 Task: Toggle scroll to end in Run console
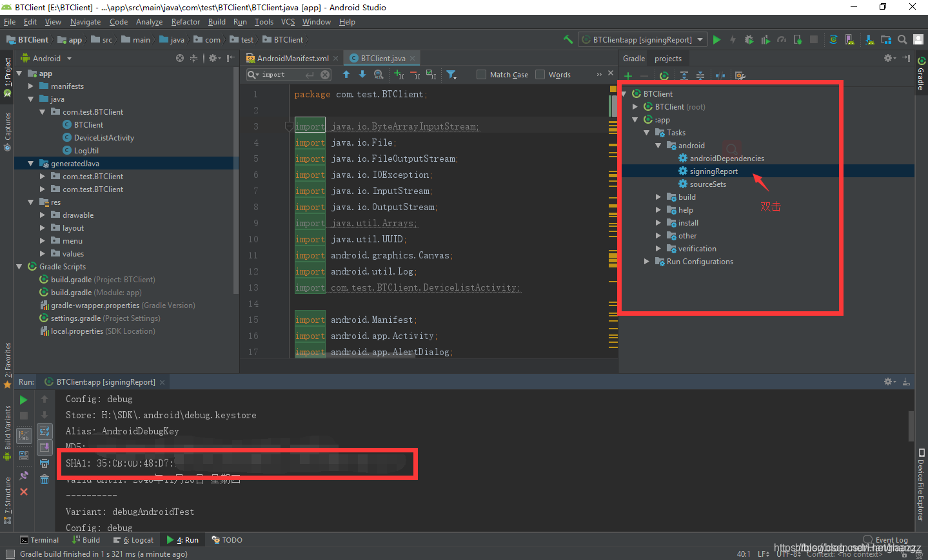click(44, 447)
